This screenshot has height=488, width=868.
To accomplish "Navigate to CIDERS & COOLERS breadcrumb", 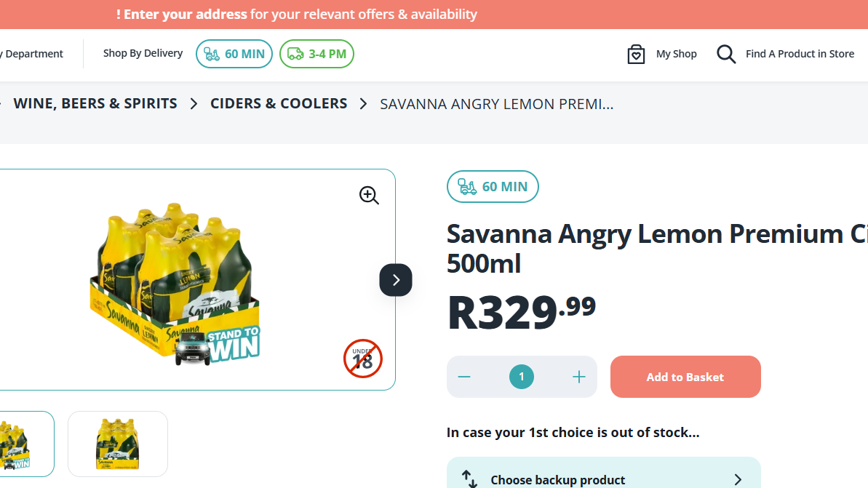I will [279, 103].
